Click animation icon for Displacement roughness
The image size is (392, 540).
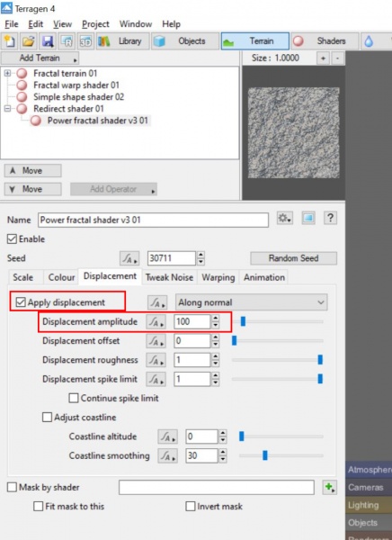(156, 360)
